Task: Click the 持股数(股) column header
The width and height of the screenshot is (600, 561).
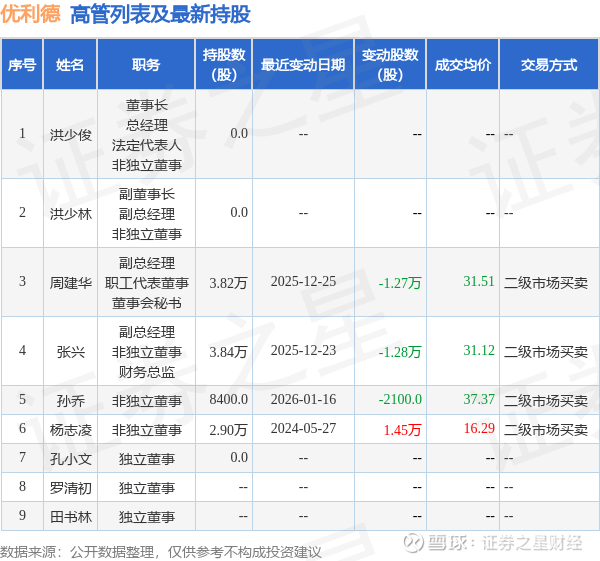Action: click(224, 65)
